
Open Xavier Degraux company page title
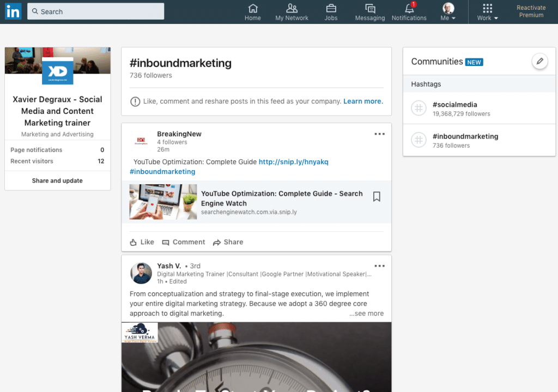pyautogui.click(x=57, y=111)
